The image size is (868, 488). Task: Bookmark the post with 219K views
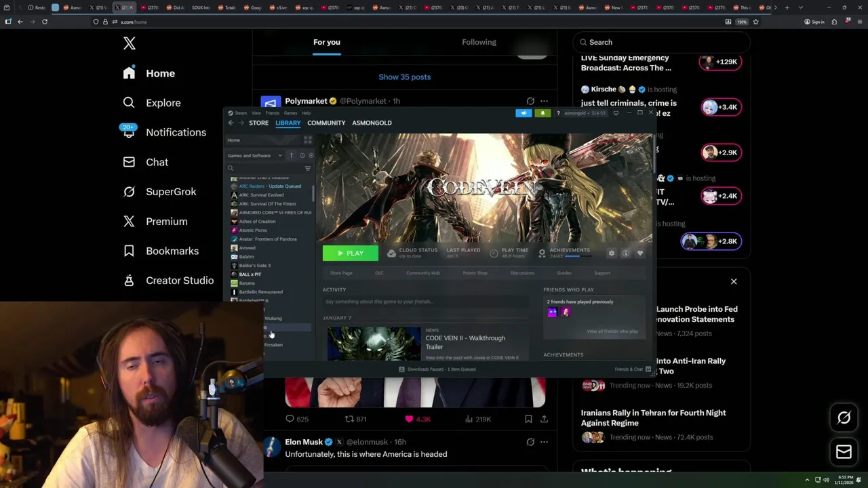[x=528, y=419]
